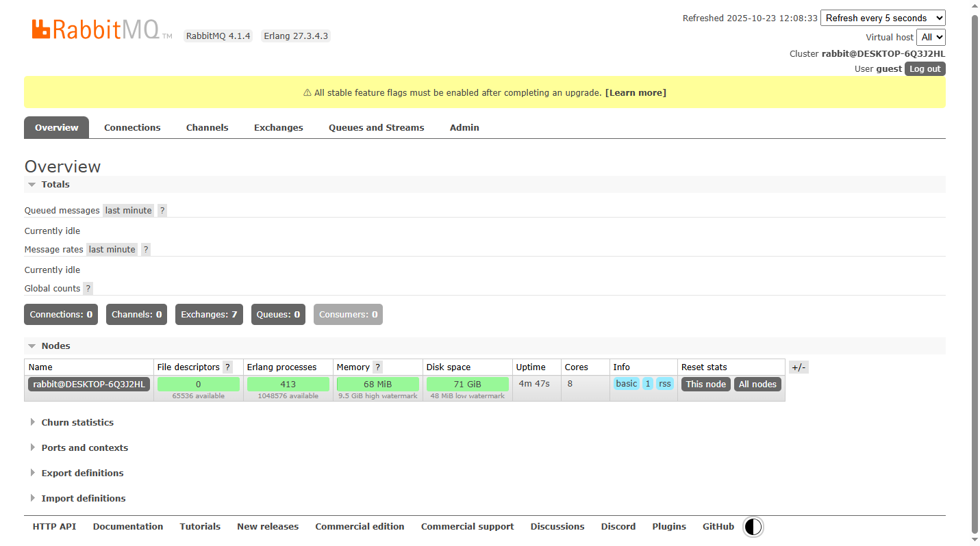Click the Memory column help question mark

377,367
